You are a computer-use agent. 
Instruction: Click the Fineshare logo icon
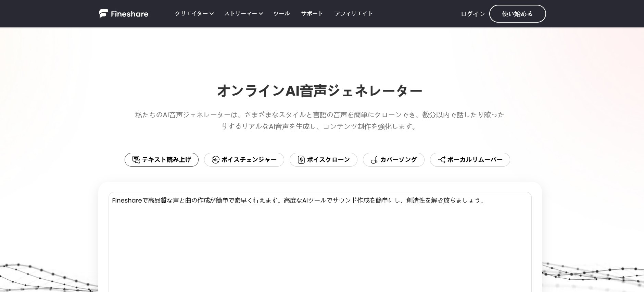(103, 14)
